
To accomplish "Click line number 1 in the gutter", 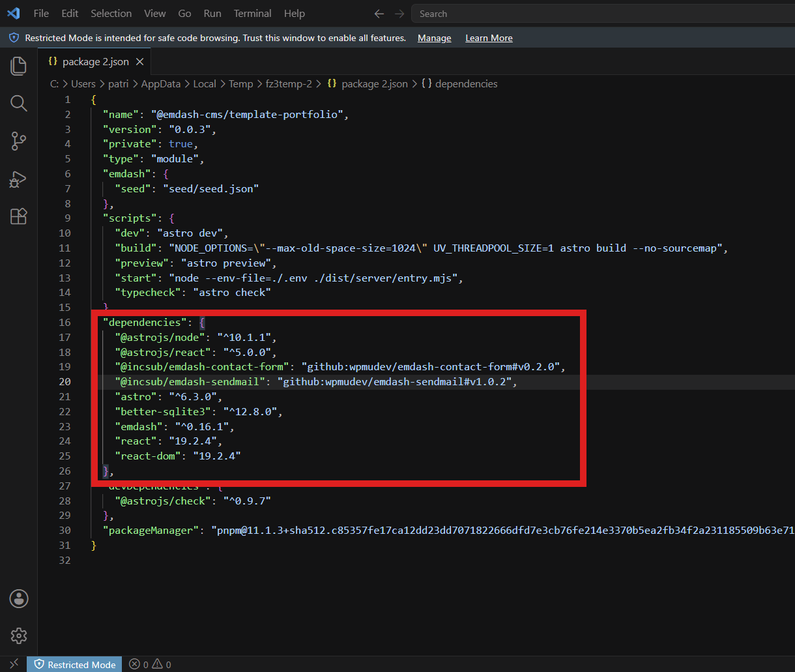I will pos(68,100).
